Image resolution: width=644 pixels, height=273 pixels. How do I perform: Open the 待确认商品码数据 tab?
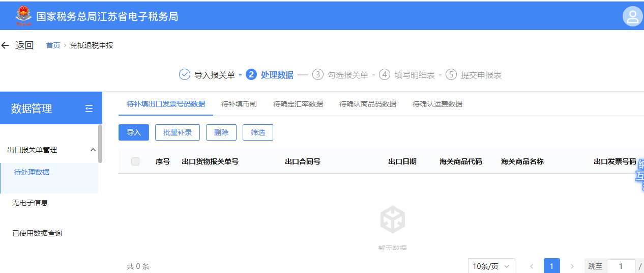[368, 104]
